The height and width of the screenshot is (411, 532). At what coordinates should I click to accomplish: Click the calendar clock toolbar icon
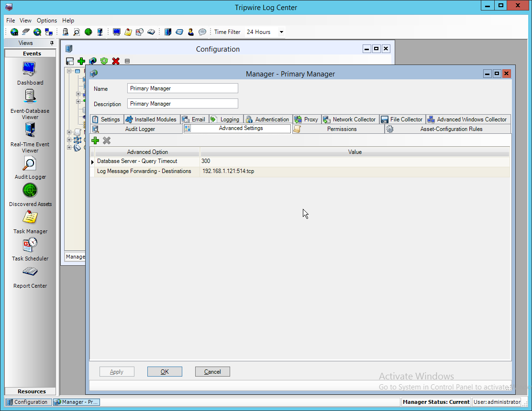pos(139,32)
